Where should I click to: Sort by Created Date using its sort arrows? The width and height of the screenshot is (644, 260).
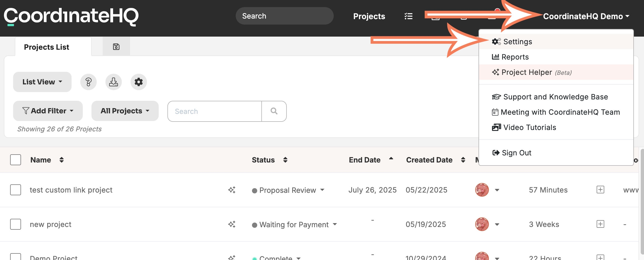click(463, 160)
